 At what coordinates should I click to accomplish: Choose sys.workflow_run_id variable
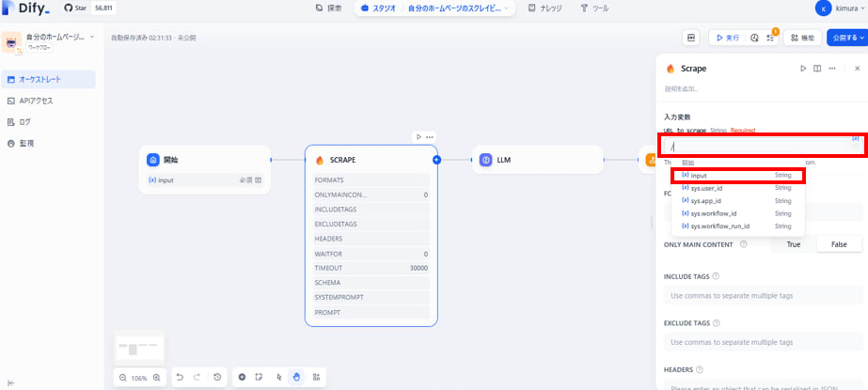[x=737, y=226]
